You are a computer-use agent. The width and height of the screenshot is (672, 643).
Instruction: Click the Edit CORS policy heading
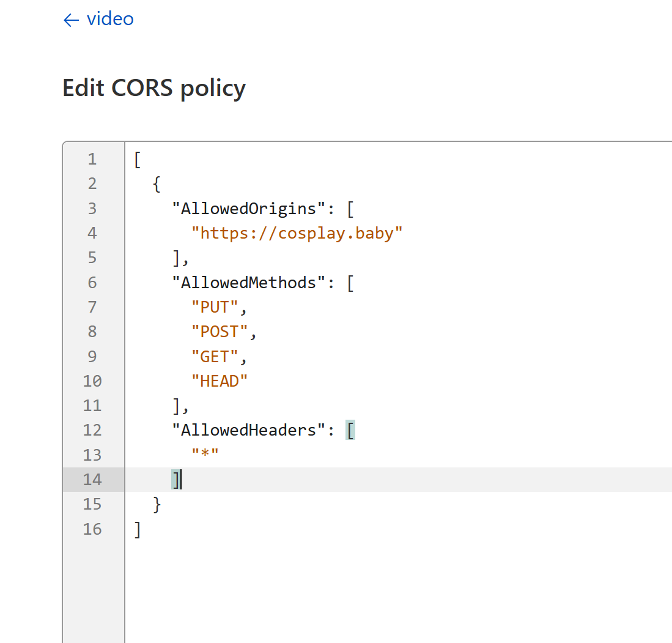[x=154, y=88]
